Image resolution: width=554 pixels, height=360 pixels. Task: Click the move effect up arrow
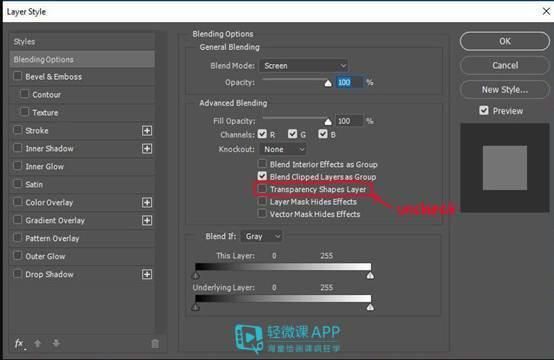(x=37, y=343)
